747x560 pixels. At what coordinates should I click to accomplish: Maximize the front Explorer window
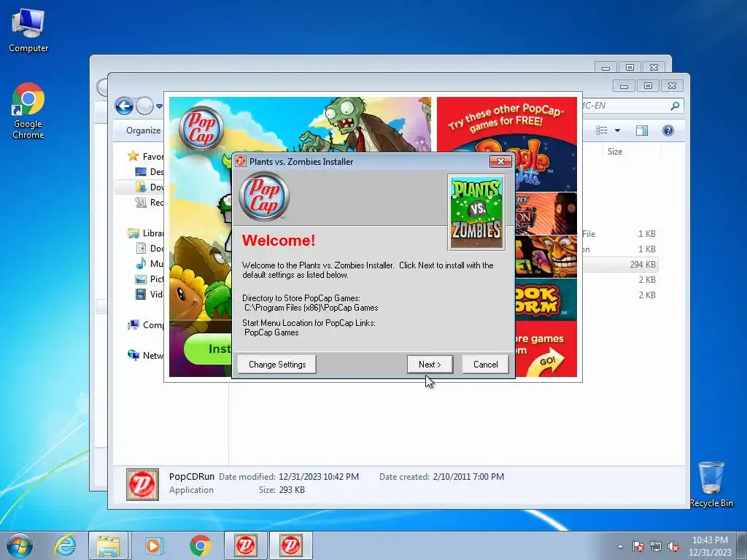pyautogui.click(x=648, y=86)
